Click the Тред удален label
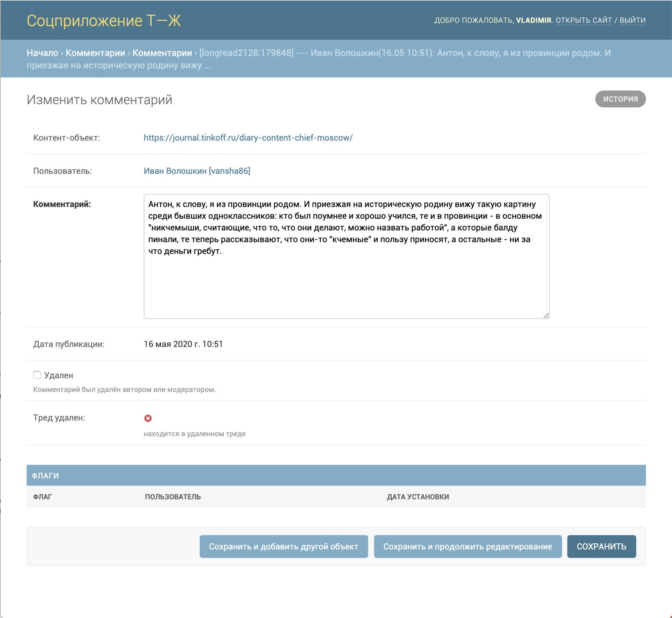Screen dimensions: 672x618 [59, 418]
